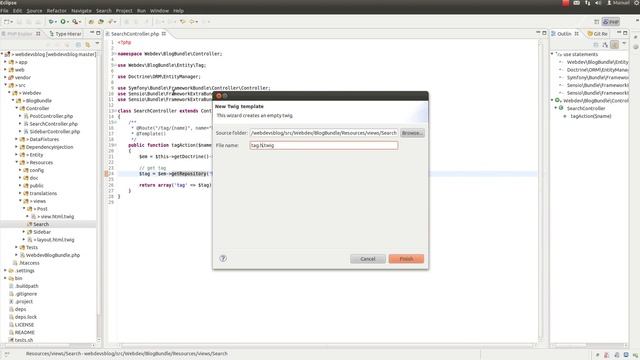Expand the vendor folder in explorer tree
This screenshot has width=640, height=360.
pos(5,77)
